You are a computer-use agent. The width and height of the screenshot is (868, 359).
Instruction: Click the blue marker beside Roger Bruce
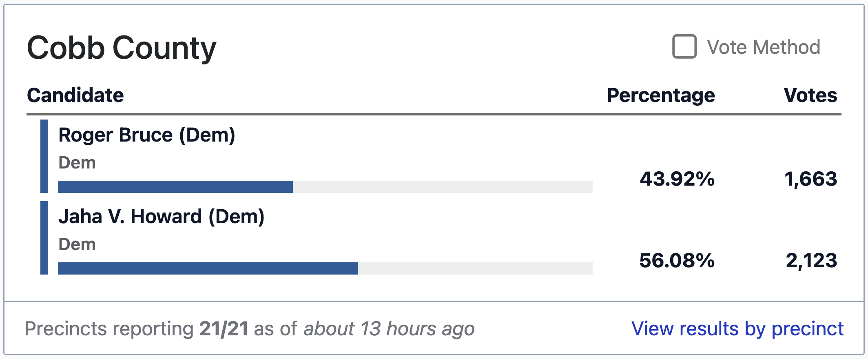pos(44,156)
